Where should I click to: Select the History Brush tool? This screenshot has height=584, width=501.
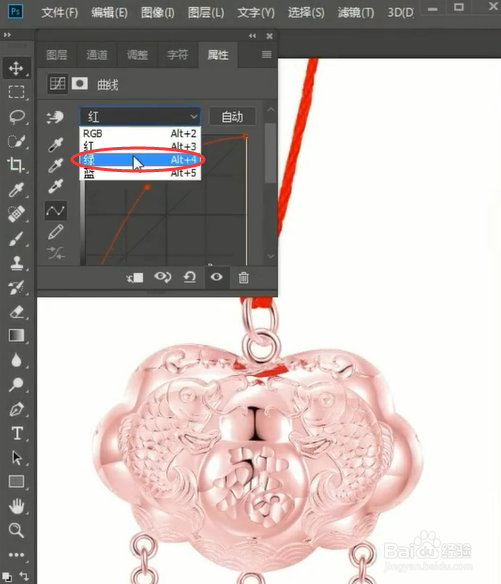[x=16, y=287]
